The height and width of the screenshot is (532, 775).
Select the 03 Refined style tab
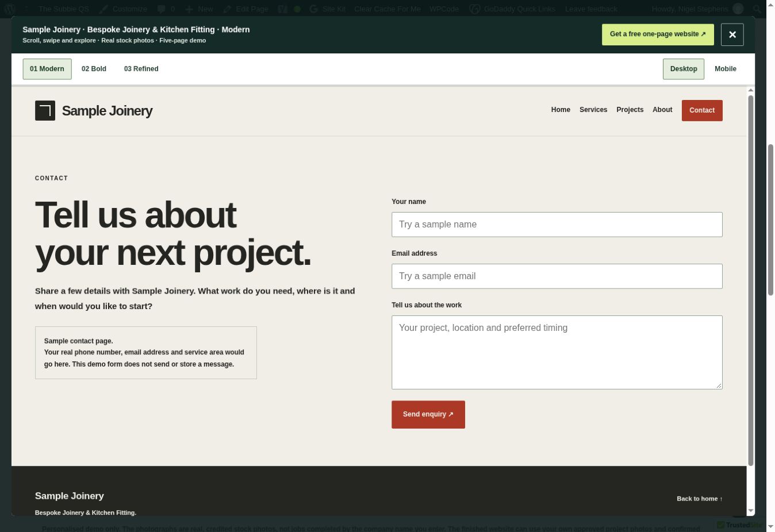point(141,69)
